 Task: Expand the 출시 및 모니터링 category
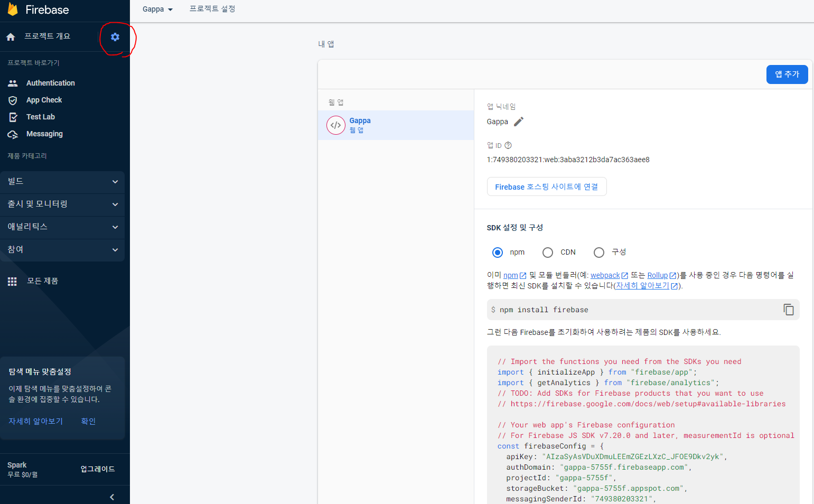pyautogui.click(x=62, y=204)
